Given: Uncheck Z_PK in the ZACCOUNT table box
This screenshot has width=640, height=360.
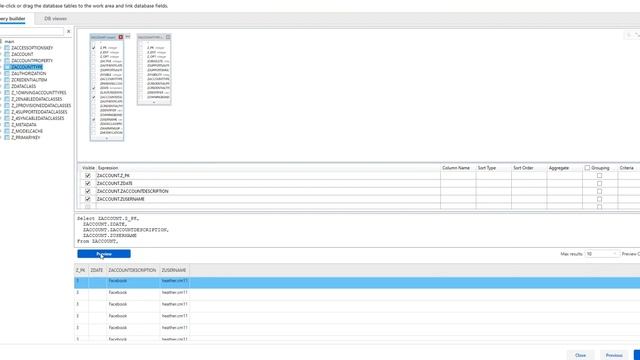Looking at the screenshot, I should tap(93, 48).
